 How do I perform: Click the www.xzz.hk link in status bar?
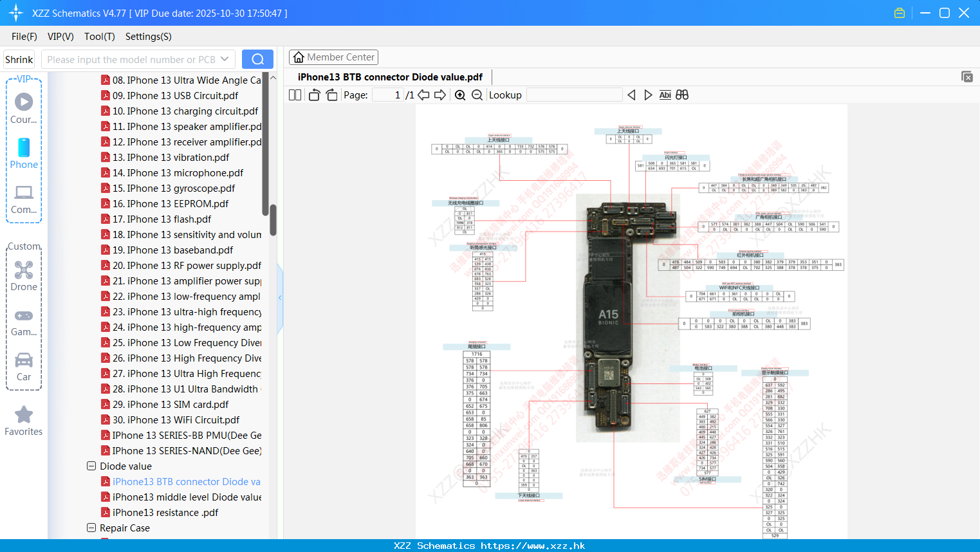[533, 546]
